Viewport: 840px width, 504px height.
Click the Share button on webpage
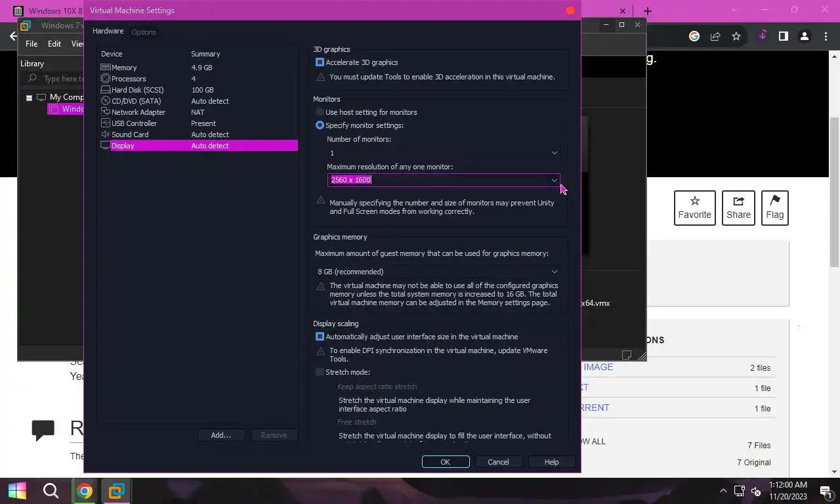738,208
